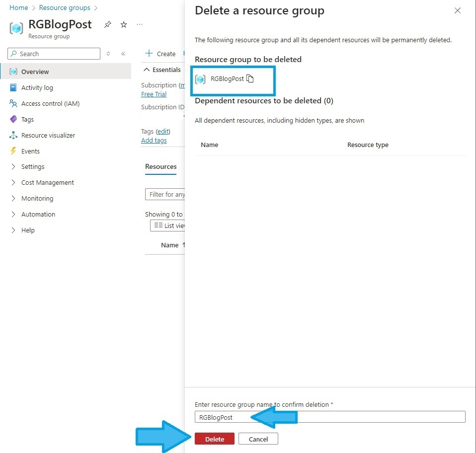Image resolution: width=476 pixels, height=453 pixels.
Task: Close the Delete a resource group panel
Action: pos(458,10)
